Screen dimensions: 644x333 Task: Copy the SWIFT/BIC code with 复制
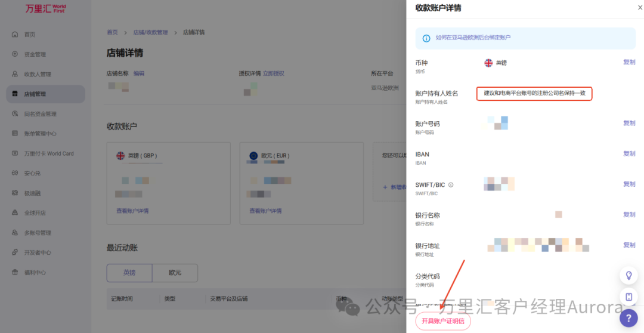[629, 184]
